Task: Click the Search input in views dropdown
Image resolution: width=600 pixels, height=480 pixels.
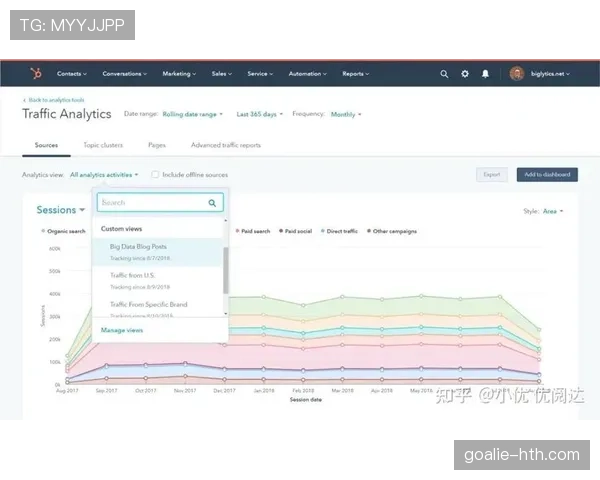Action: click(x=152, y=203)
